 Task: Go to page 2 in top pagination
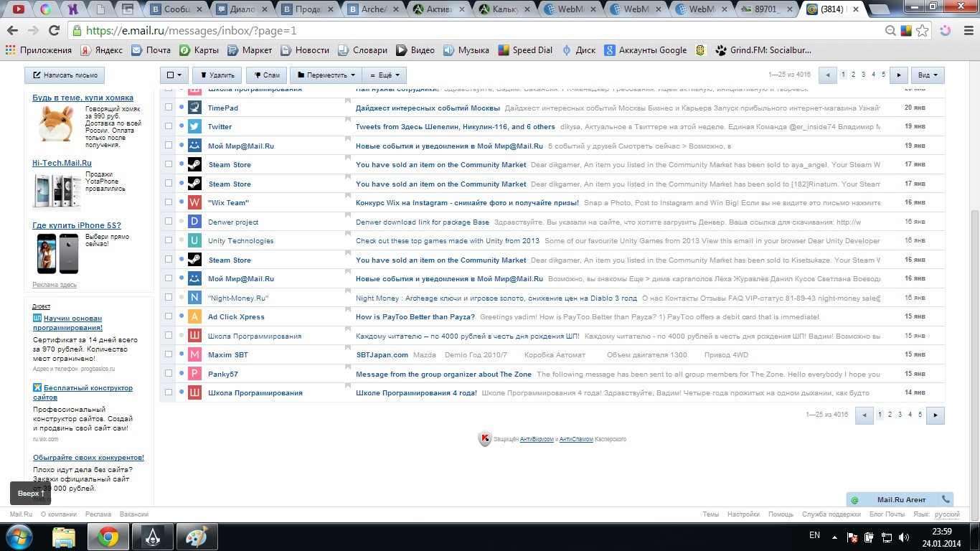click(853, 75)
